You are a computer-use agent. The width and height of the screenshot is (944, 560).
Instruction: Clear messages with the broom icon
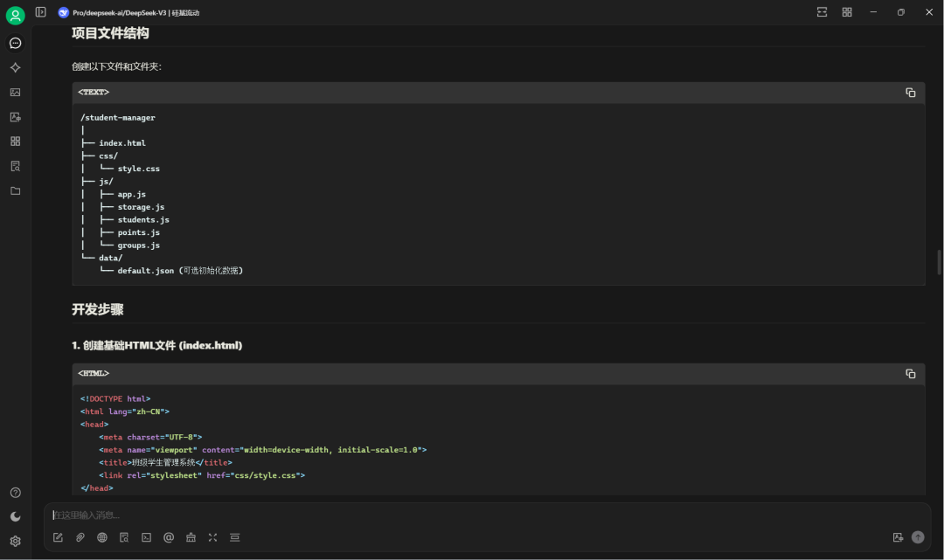point(191,538)
